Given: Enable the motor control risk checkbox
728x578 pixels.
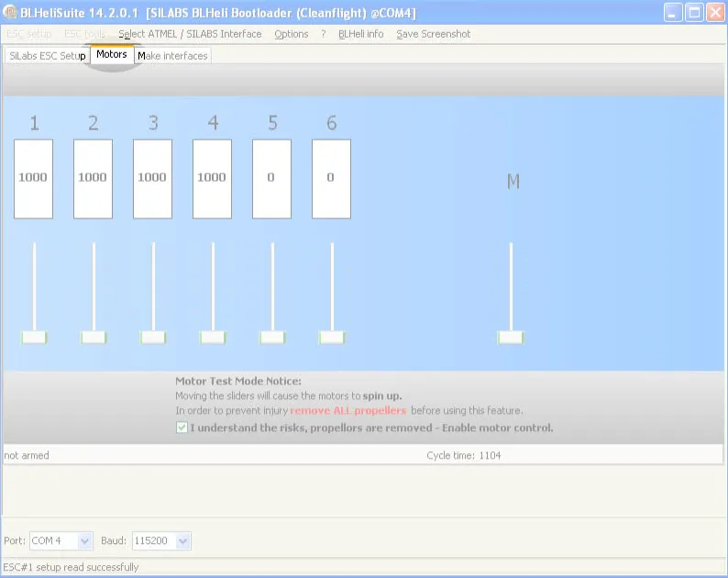Looking at the screenshot, I should 182,428.
